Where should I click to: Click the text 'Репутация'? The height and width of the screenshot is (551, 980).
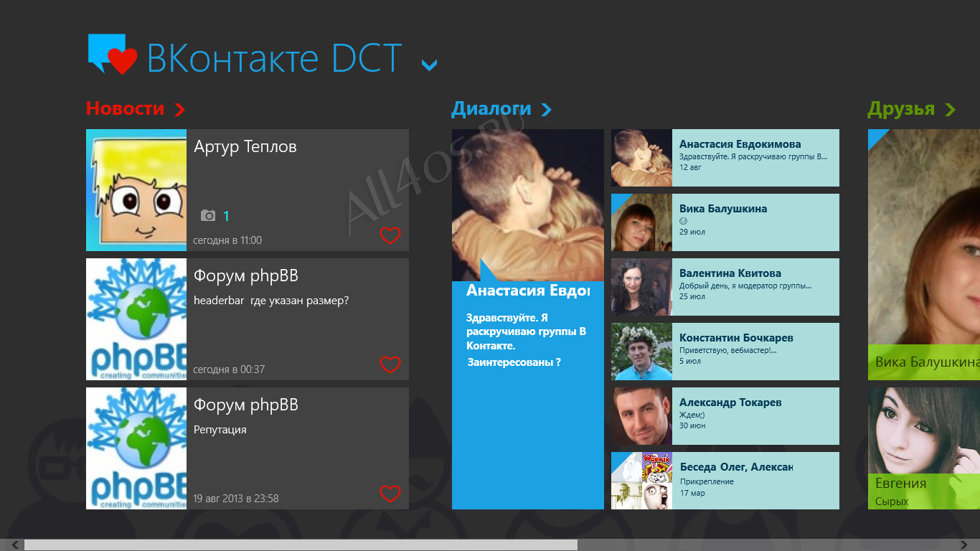pyautogui.click(x=220, y=430)
